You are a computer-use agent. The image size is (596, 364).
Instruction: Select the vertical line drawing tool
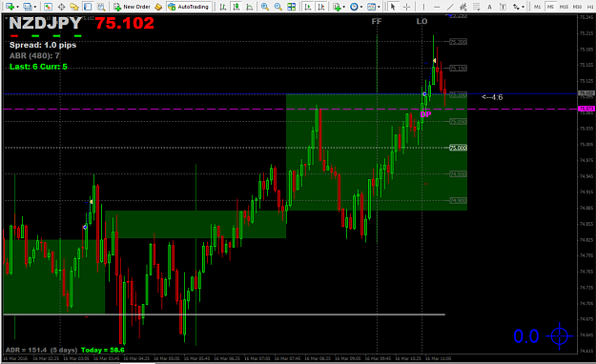click(423, 7)
